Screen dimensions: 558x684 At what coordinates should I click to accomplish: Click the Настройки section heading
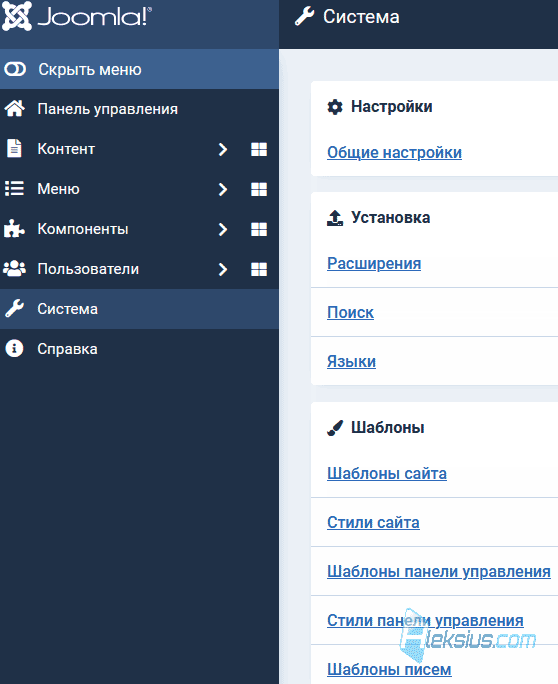click(x=392, y=107)
